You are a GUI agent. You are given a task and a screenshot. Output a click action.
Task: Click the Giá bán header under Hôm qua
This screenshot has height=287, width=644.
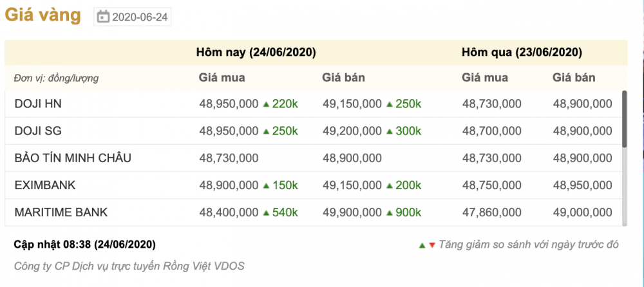pyautogui.click(x=574, y=78)
